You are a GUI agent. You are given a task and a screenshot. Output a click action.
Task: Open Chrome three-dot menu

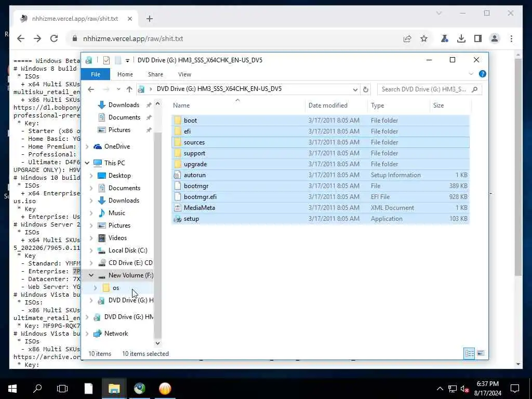(511, 38)
